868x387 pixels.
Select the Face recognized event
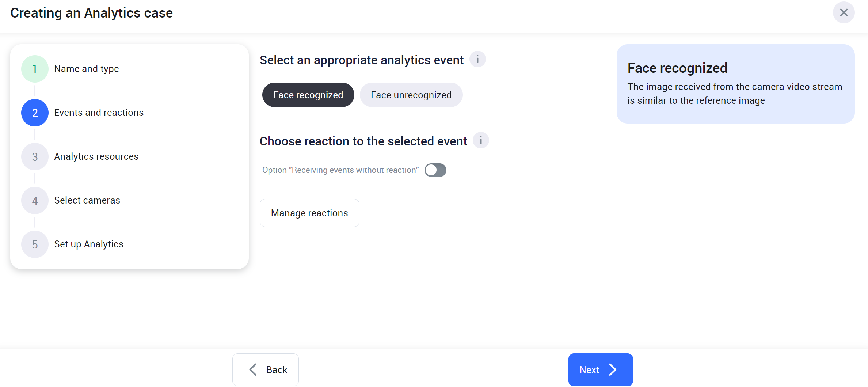point(308,95)
